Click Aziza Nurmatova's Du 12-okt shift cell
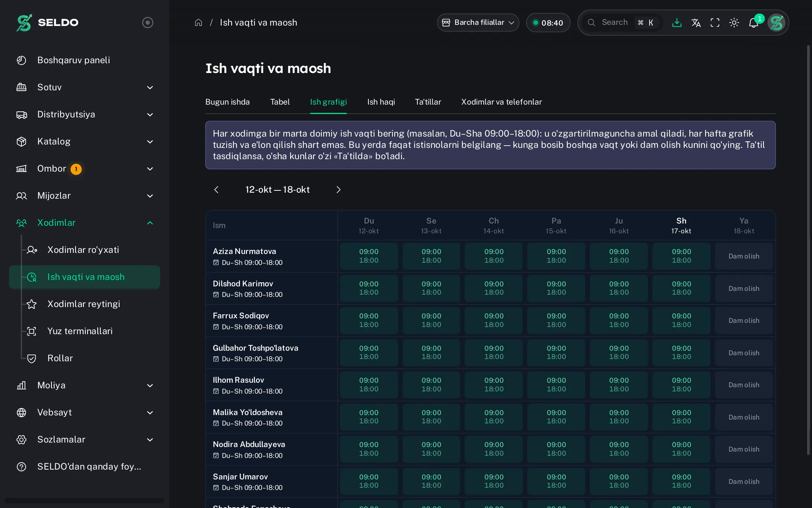This screenshot has width=812, height=508. tap(369, 256)
